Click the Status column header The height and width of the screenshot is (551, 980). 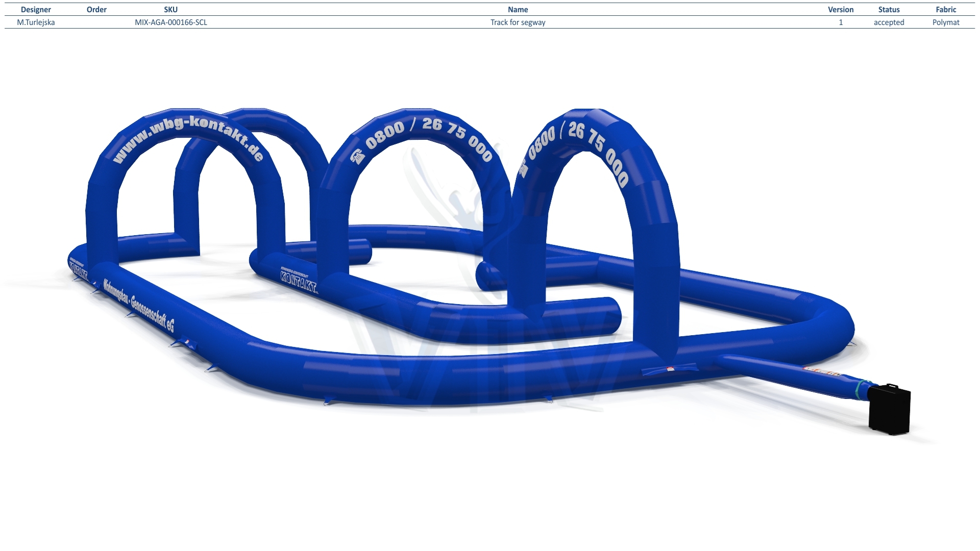point(889,10)
